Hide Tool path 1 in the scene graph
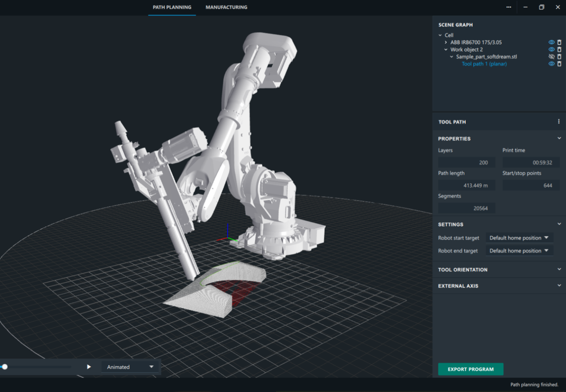 click(x=551, y=64)
